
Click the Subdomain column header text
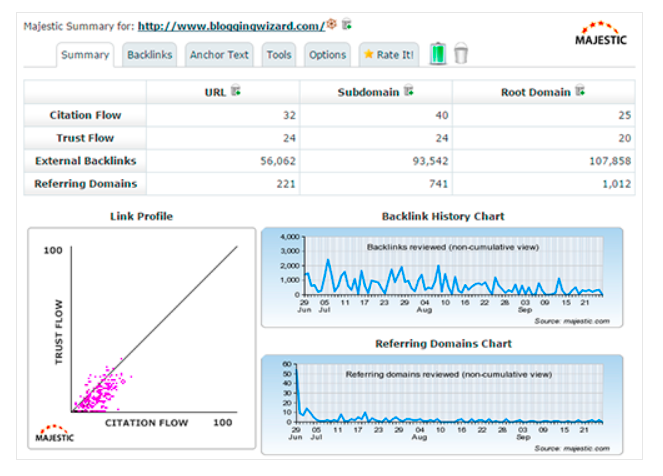(368, 92)
